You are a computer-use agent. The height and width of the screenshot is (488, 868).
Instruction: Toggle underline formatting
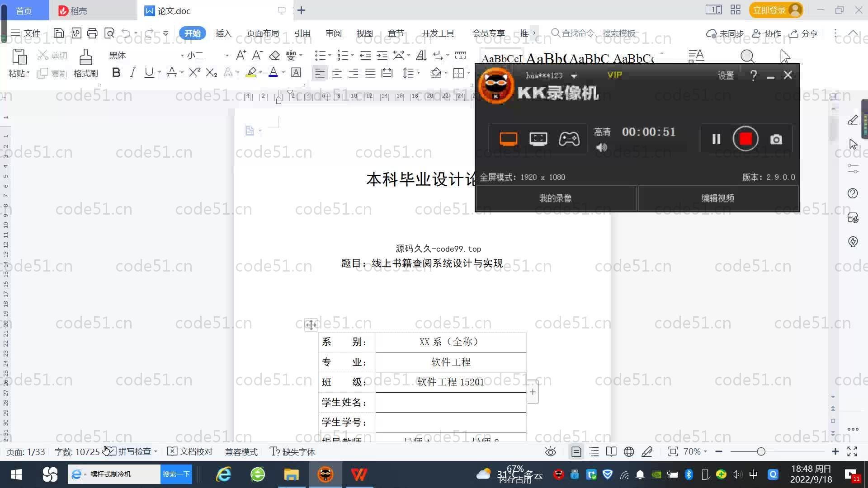(149, 73)
